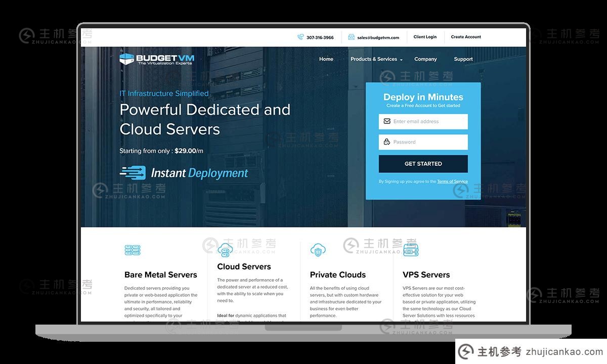Focus the Password field
The width and height of the screenshot is (607, 364).
click(x=423, y=142)
